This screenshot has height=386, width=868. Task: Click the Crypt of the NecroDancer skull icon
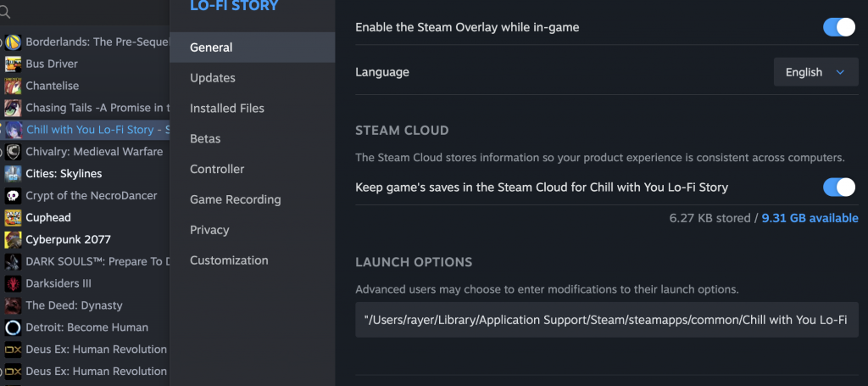pyautogui.click(x=13, y=195)
